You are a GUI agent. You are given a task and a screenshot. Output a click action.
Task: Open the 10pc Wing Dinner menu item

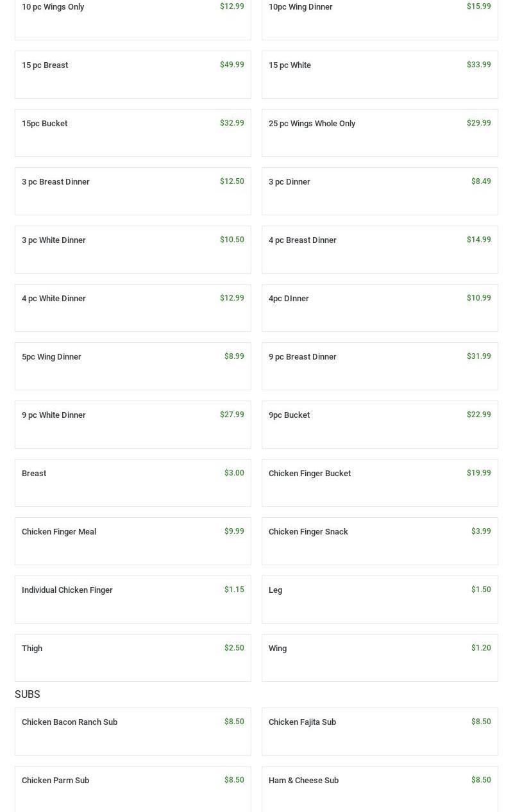click(x=380, y=16)
